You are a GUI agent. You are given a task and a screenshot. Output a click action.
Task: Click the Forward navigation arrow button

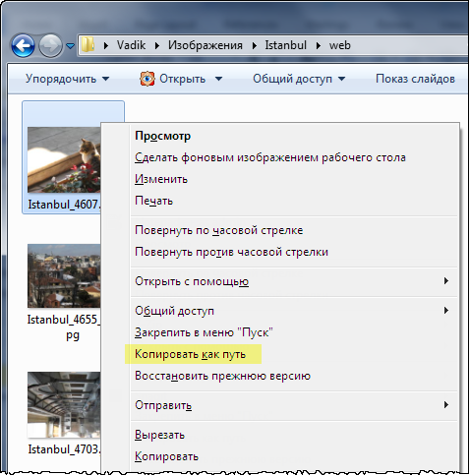coord(50,45)
